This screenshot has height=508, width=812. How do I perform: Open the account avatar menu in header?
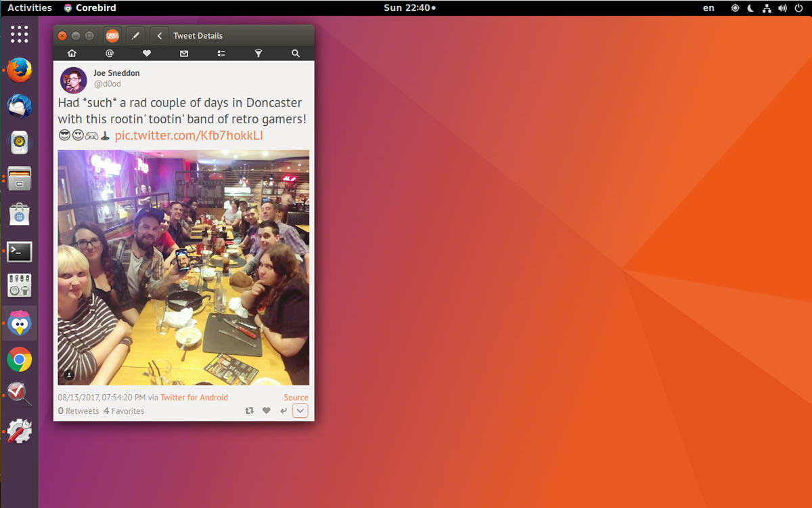(112, 36)
